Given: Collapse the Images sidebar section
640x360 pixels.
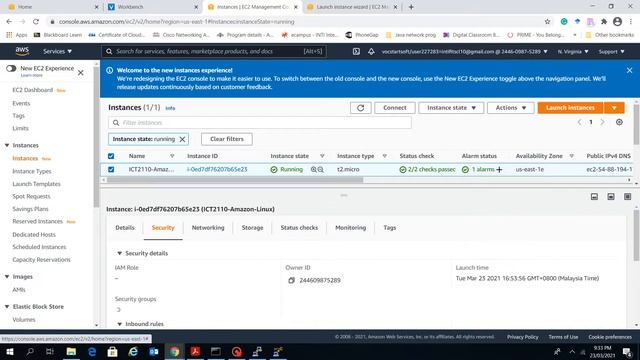Looking at the screenshot, I should [7, 277].
